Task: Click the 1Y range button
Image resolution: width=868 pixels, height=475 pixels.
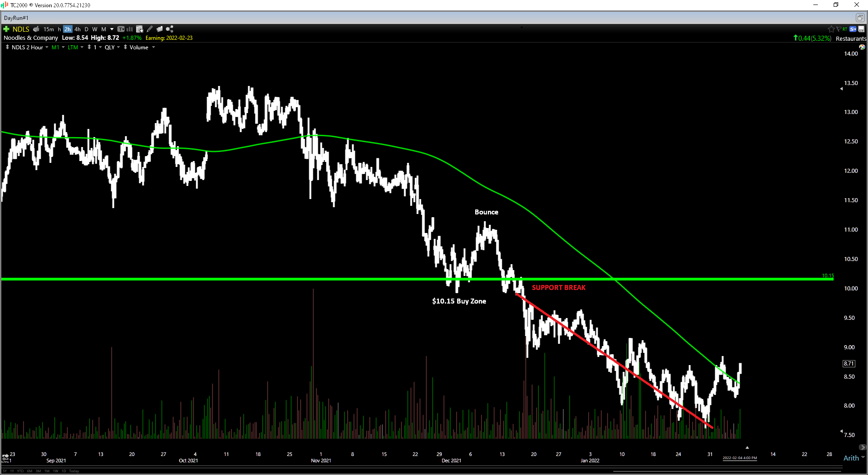Action: coord(12,471)
